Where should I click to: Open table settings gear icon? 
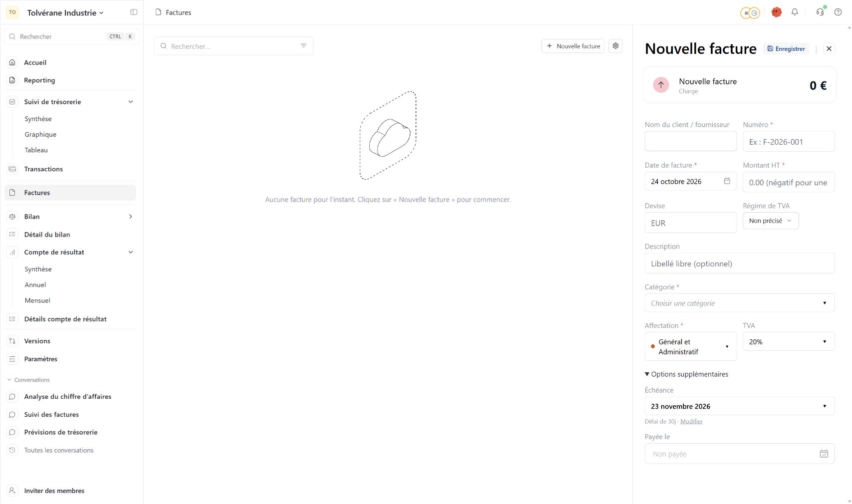[x=615, y=46]
